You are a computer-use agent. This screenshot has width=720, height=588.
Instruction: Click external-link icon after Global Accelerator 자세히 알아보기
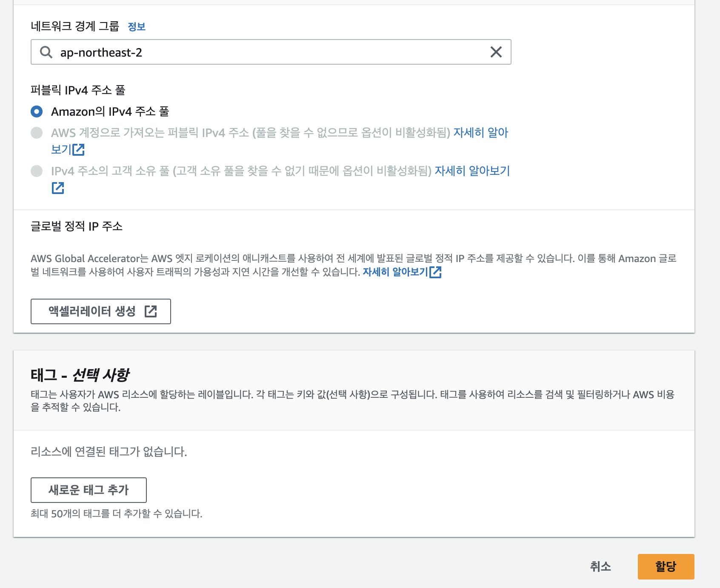tap(436, 272)
